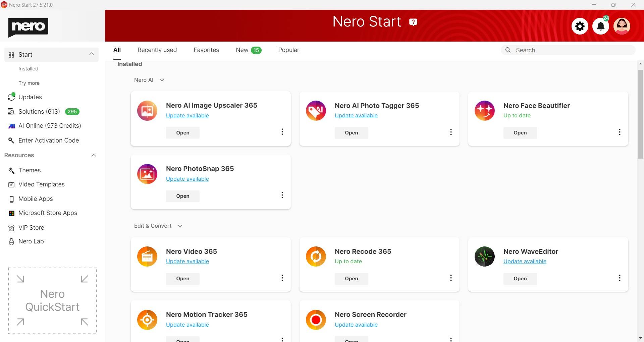The width and height of the screenshot is (644, 342).
Task: Open the Nero Screen Recorder icon
Action: coord(316,320)
